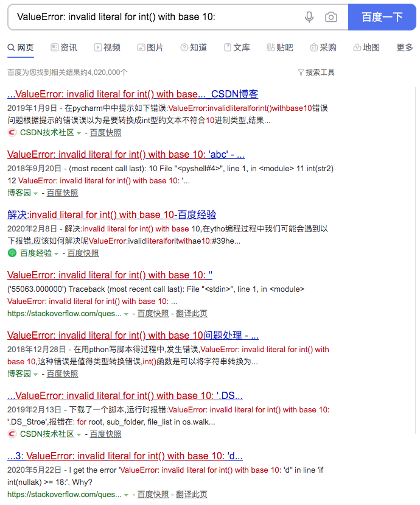
Task: Click the 百度经验 source label
Action: coord(36,253)
